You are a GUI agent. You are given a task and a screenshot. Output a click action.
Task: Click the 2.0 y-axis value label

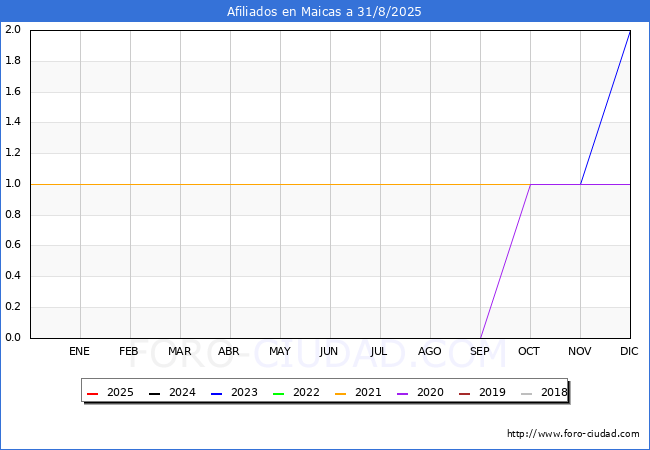point(13,30)
